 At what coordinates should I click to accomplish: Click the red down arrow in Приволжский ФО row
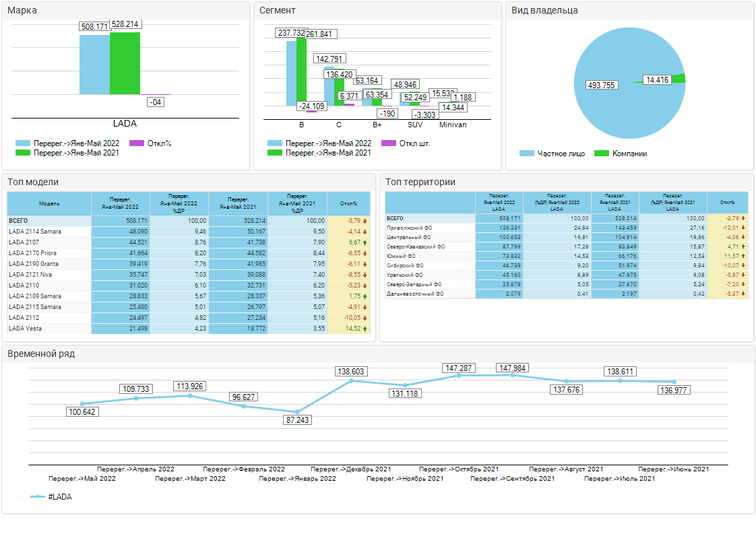pyautogui.click(x=743, y=228)
